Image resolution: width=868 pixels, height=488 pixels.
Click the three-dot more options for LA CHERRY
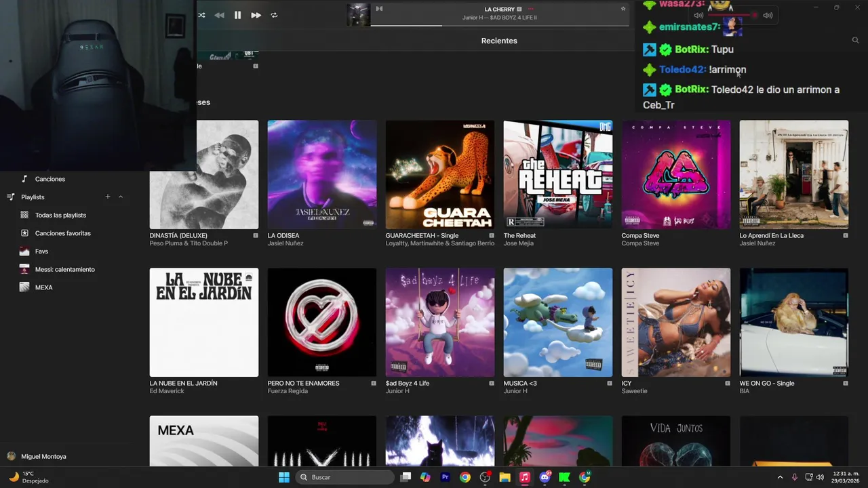coord(531,9)
